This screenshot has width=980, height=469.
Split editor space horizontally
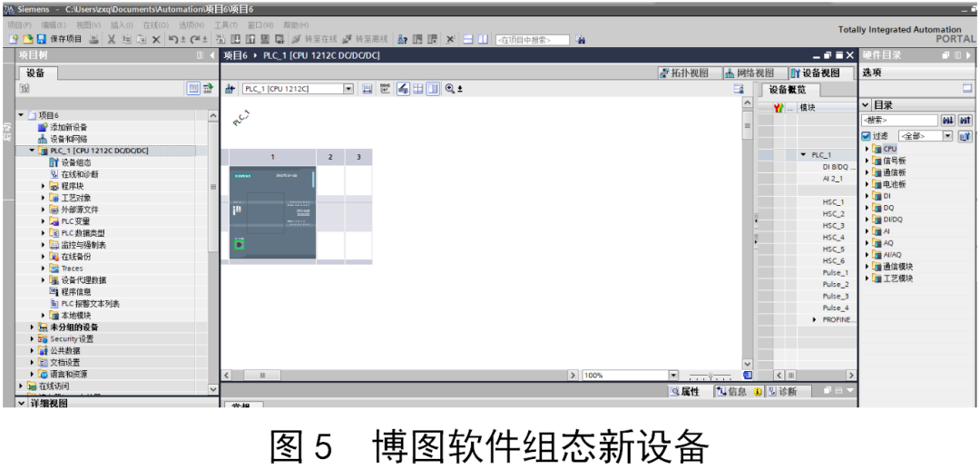click(x=468, y=39)
